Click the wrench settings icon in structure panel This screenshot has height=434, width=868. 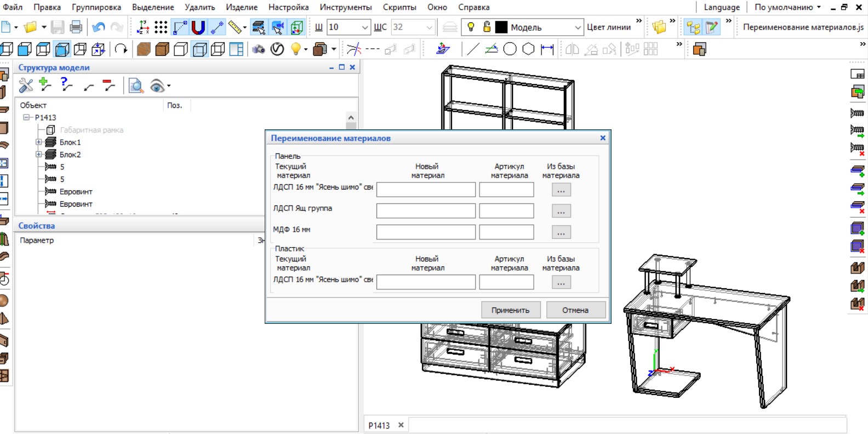click(x=26, y=85)
